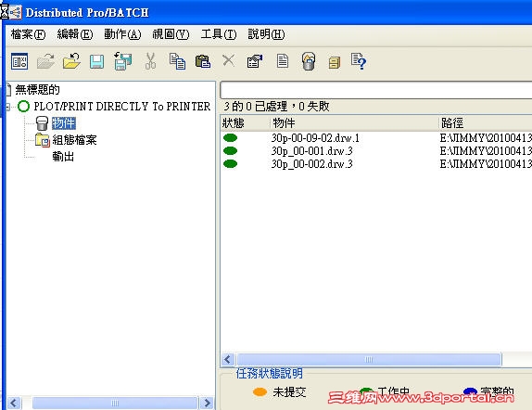
Task: Select PLOT/PRINT DIRECTLY To PRINTER task
Action: click(122, 107)
